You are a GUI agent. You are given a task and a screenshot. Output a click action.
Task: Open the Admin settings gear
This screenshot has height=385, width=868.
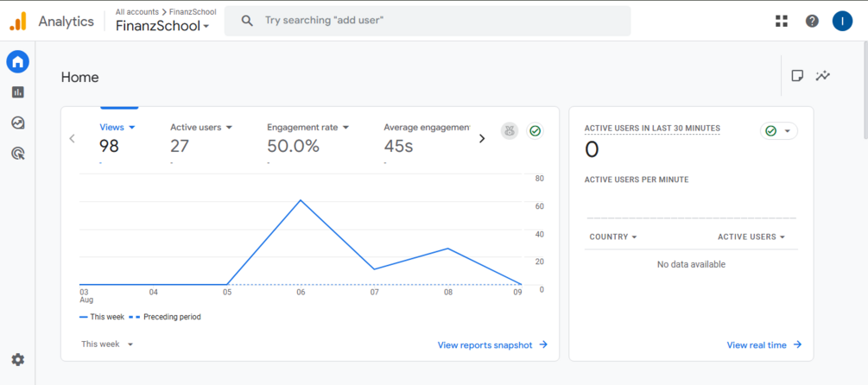point(17,360)
